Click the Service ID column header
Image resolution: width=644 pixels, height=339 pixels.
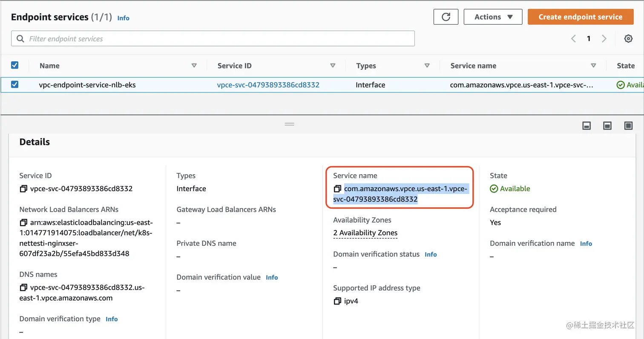pyautogui.click(x=234, y=66)
